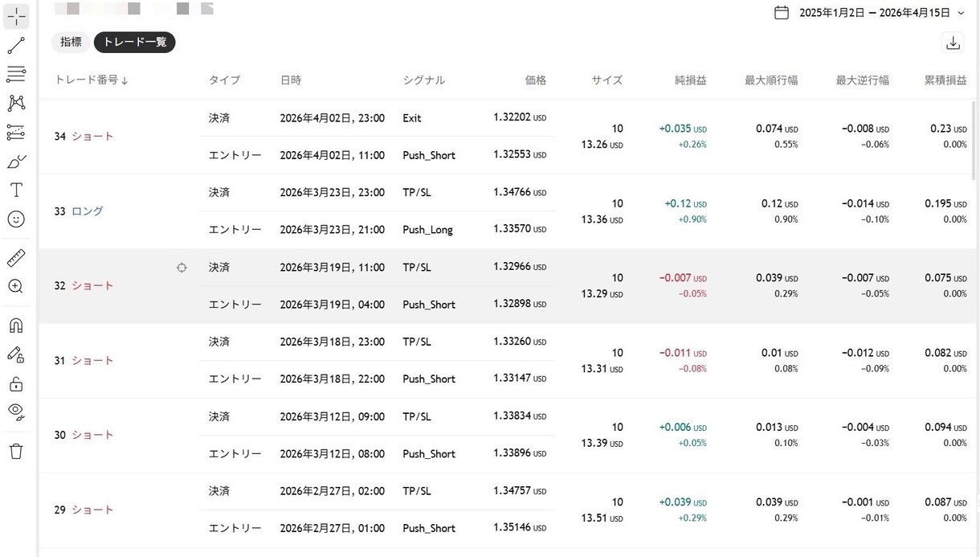The width and height of the screenshot is (980, 557).
Task: Select the crosshair cursor tool
Action: [16, 16]
